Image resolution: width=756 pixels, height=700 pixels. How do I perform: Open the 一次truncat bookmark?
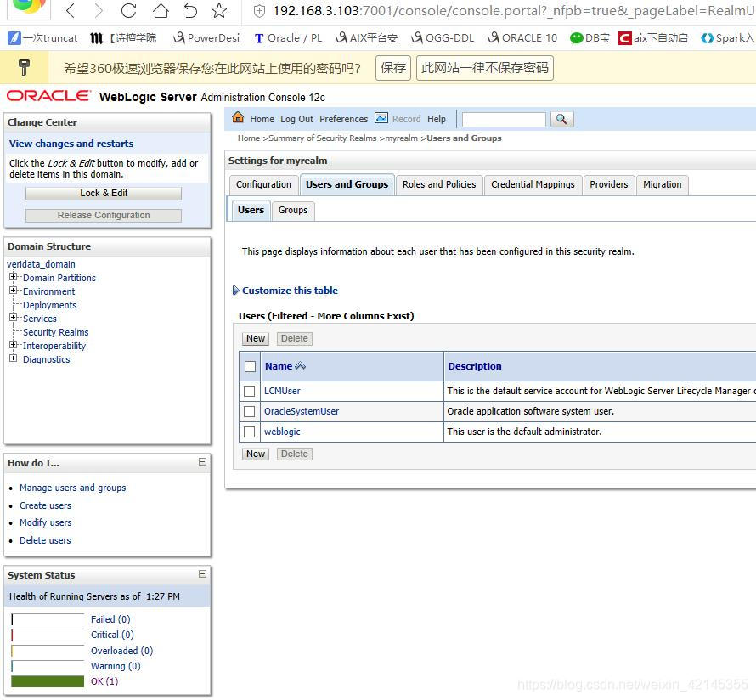(x=42, y=38)
